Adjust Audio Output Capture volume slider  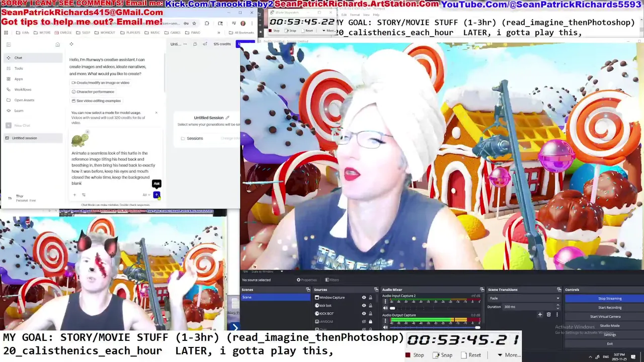[x=435, y=327]
